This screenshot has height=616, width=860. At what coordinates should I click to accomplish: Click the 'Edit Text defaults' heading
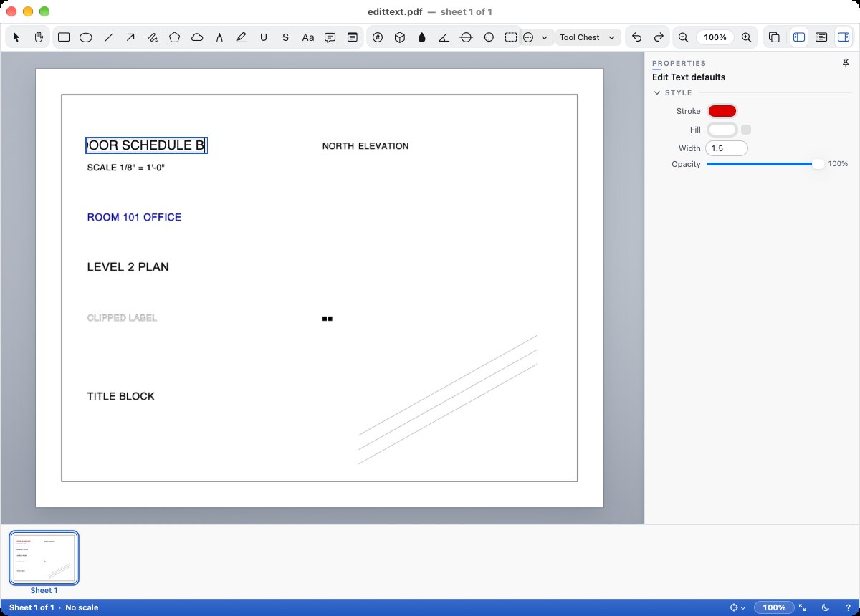click(x=689, y=77)
